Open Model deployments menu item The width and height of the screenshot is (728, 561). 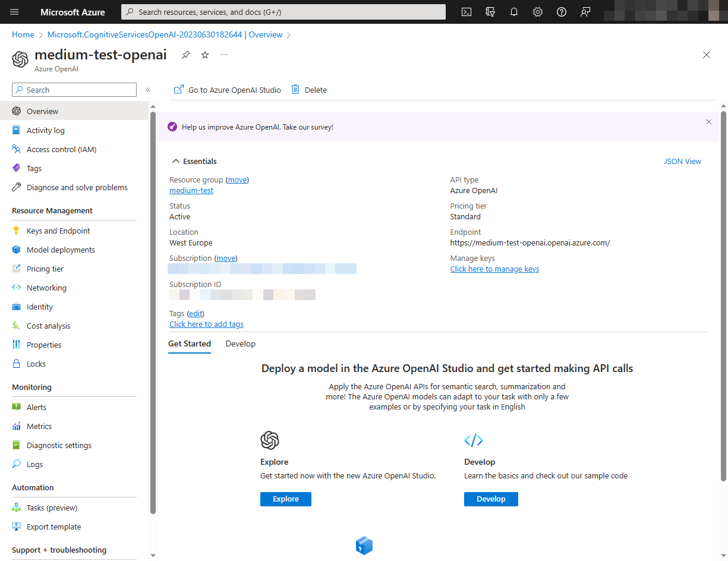pyautogui.click(x=61, y=250)
